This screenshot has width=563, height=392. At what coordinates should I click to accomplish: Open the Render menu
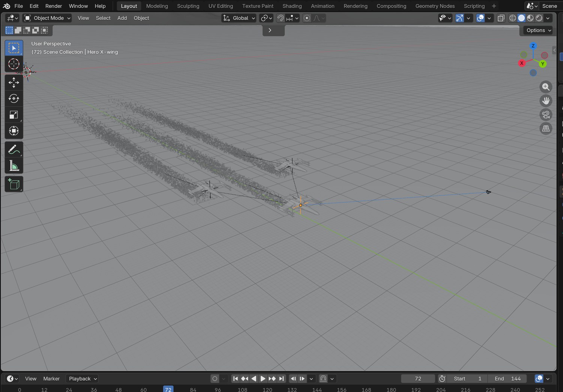click(x=54, y=6)
